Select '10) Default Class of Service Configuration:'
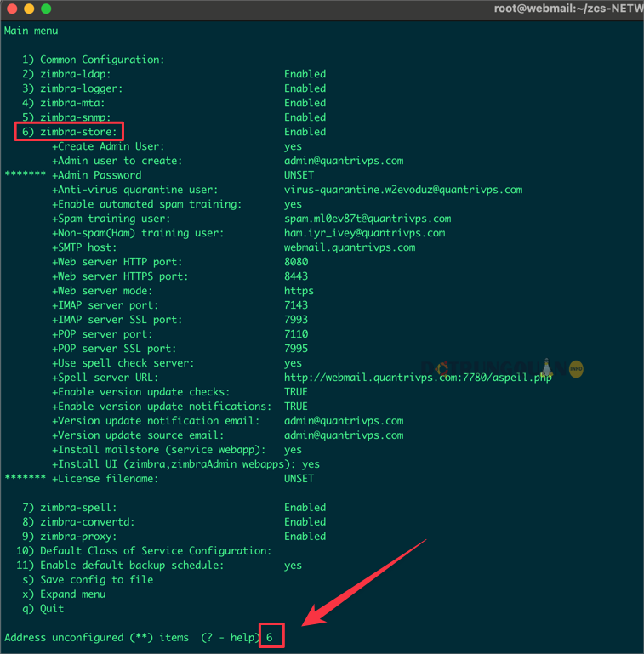The height and width of the screenshot is (654, 644). (144, 551)
